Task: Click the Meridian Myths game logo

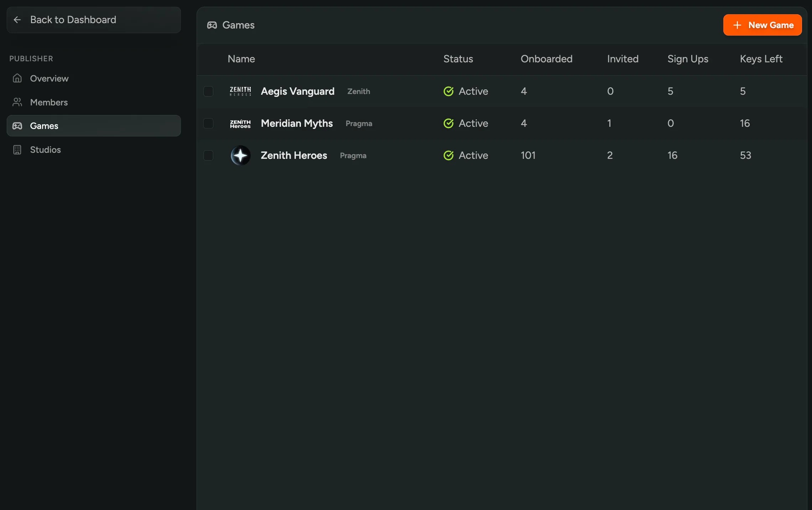Action: coord(240,123)
